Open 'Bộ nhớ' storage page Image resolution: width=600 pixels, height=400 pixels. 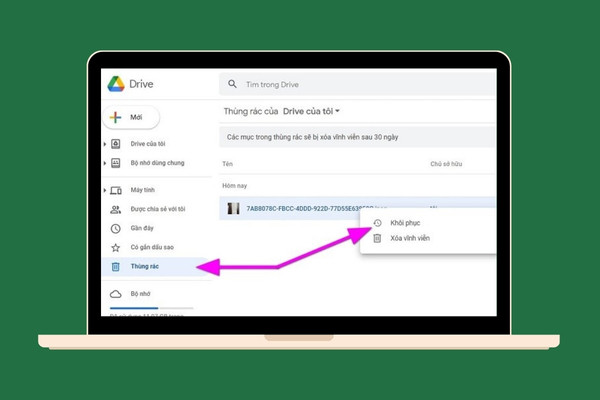(x=140, y=294)
